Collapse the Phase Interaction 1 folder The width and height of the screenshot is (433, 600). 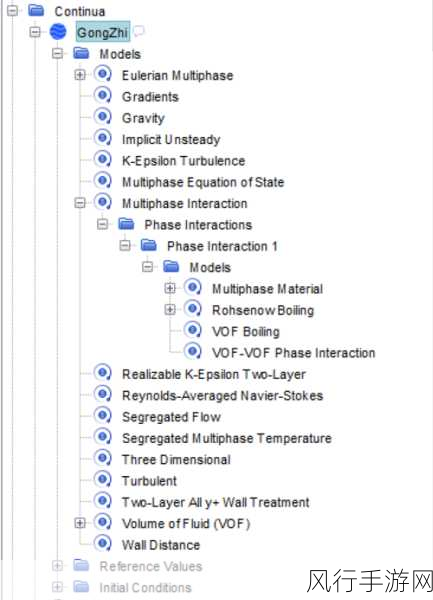point(125,245)
